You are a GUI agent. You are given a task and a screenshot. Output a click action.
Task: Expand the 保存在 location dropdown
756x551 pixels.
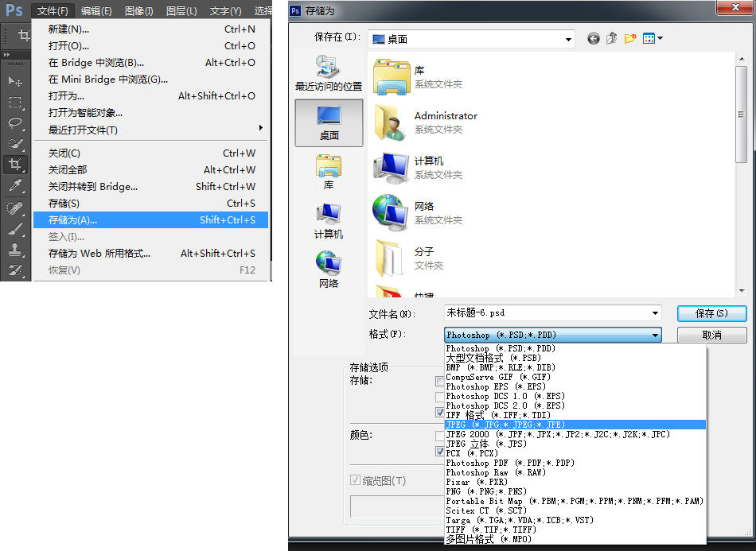[x=568, y=39]
